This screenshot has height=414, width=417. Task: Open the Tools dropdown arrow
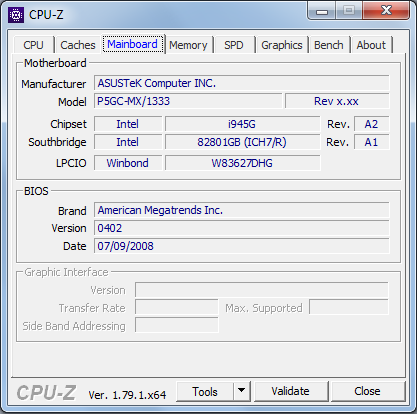click(x=242, y=391)
